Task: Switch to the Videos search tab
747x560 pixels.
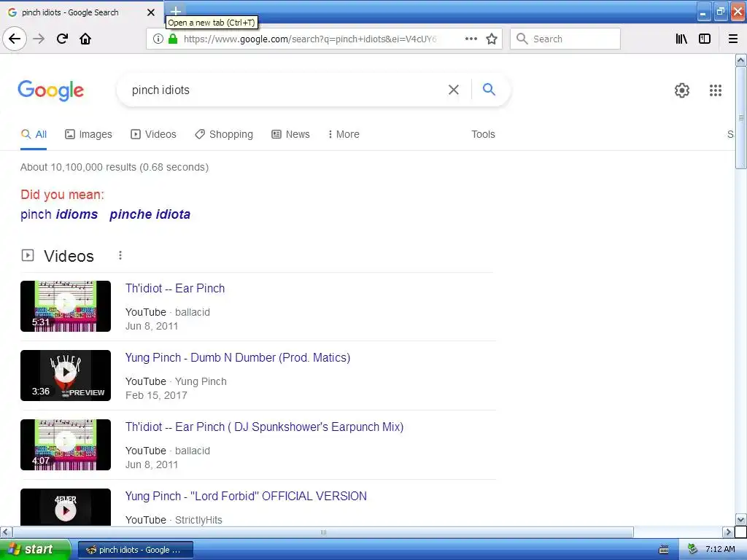Action: click(153, 134)
